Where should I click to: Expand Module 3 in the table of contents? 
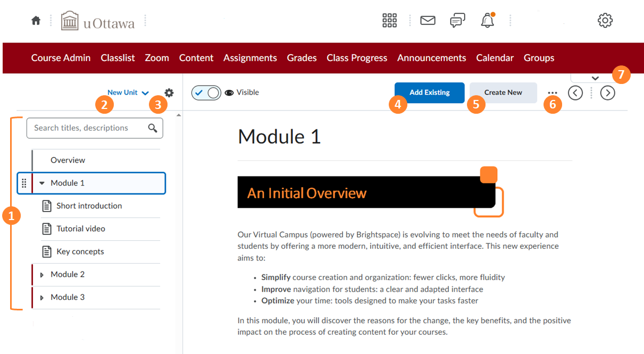[x=42, y=298]
